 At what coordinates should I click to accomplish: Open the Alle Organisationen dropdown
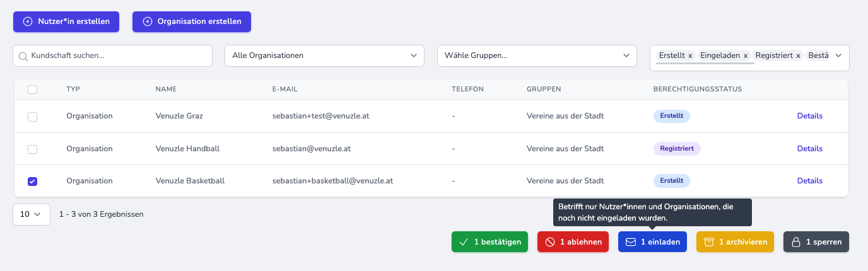click(x=324, y=55)
